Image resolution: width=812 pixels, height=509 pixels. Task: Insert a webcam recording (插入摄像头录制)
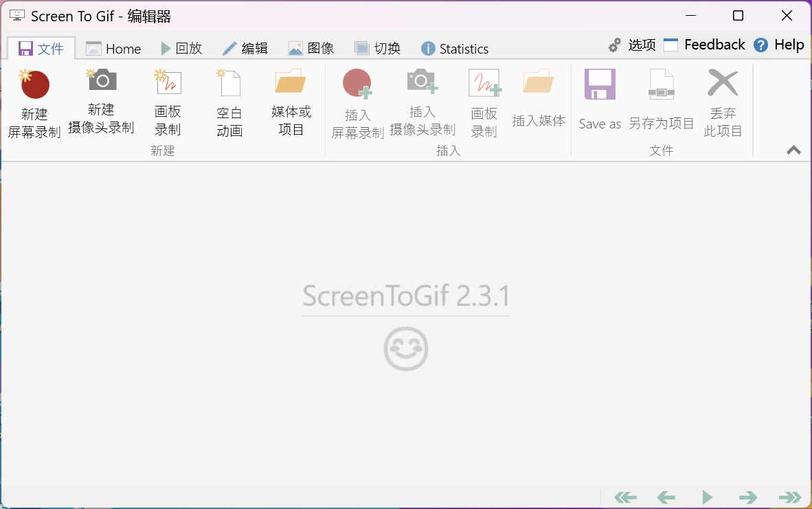422,102
